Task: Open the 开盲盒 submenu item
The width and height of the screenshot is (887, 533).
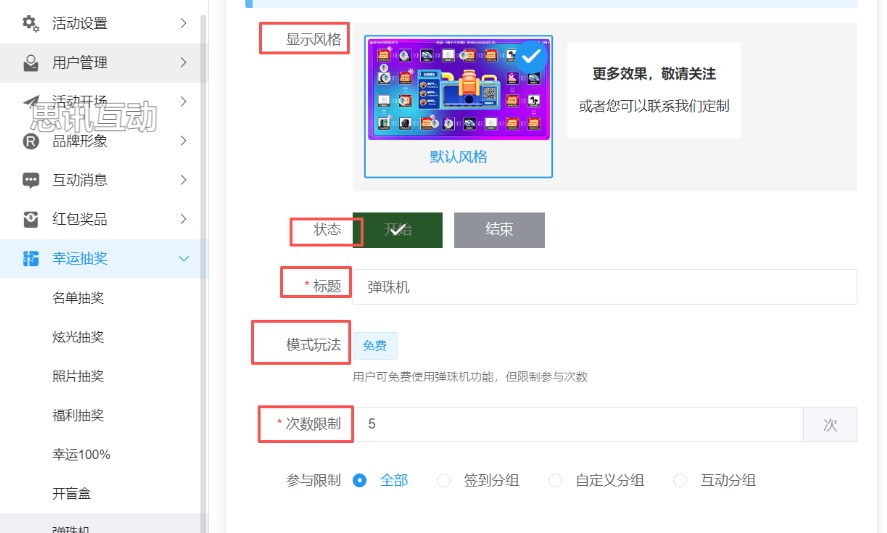Action: click(x=72, y=493)
